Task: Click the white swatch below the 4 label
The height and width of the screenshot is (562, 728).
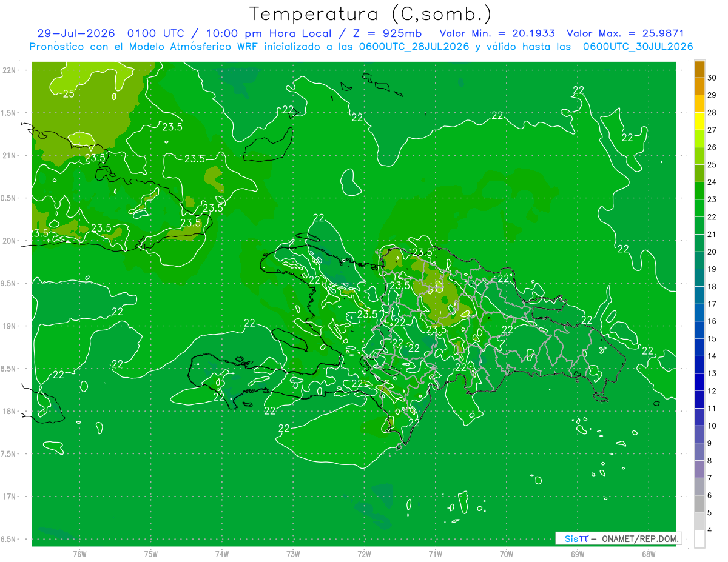Action: [699, 539]
